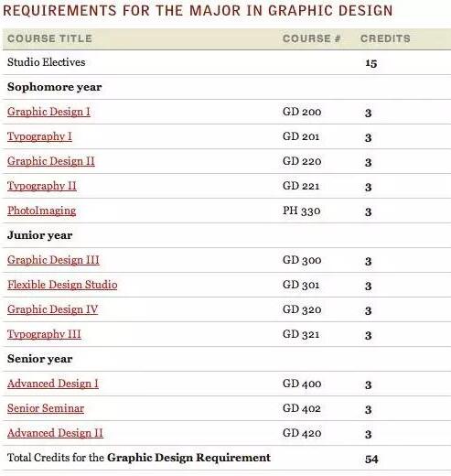This screenshot has height=476, width=451.
Task: Click the Credits column header
Action: (385, 38)
